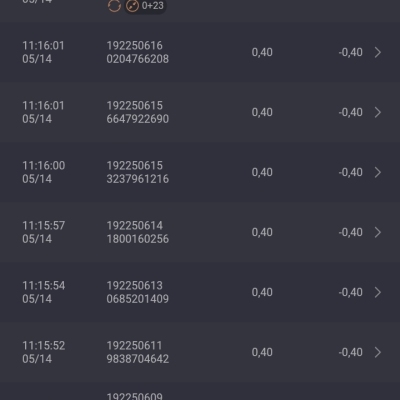Click the -0,40 result in 11:15:52 row

tap(351, 352)
